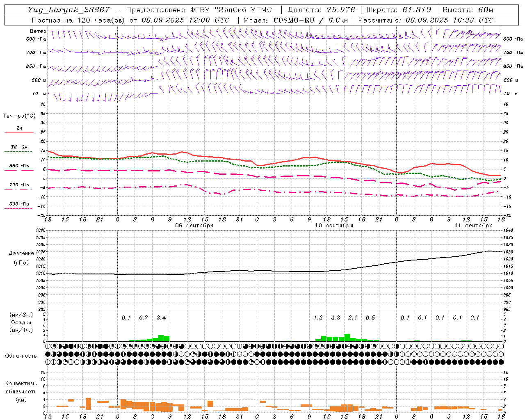Click the 850 гПа long-dash legend line
Viewport: 525px width, 420px height.
click(18, 170)
